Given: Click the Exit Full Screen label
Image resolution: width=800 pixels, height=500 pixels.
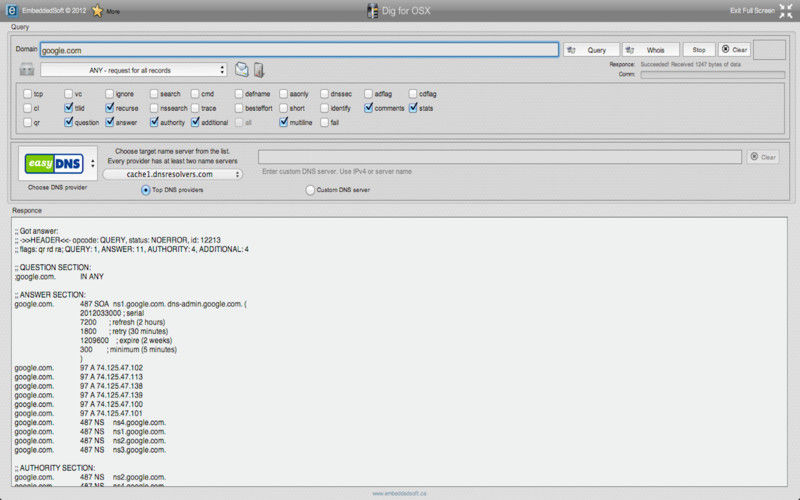Looking at the screenshot, I should (x=752, y=11).
